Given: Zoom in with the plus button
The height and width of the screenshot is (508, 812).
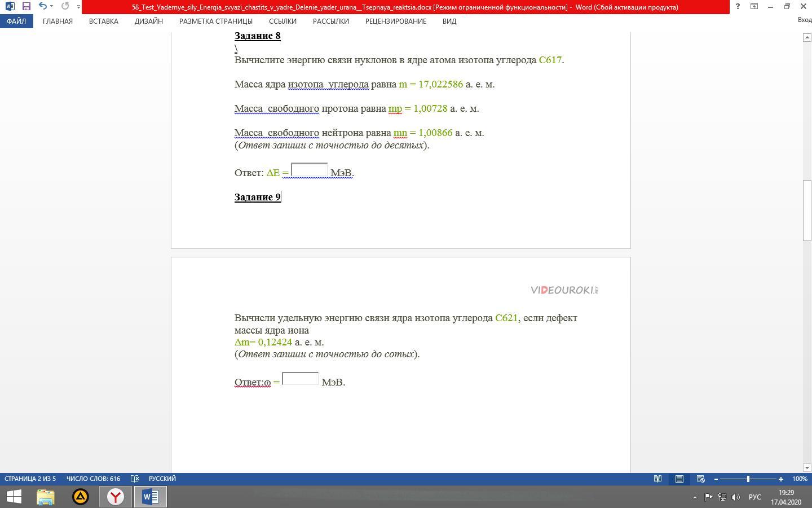Looking at the screenshot, I should click(781, 479).
